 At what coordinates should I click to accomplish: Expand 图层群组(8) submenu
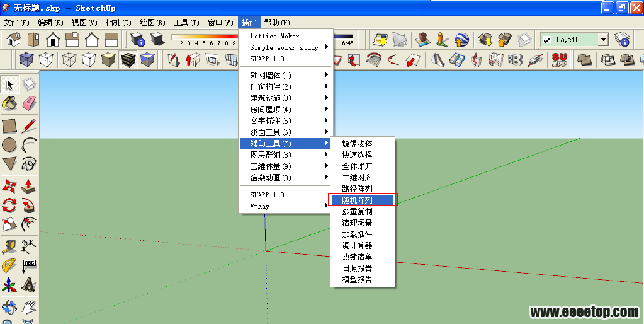(286, 155)
